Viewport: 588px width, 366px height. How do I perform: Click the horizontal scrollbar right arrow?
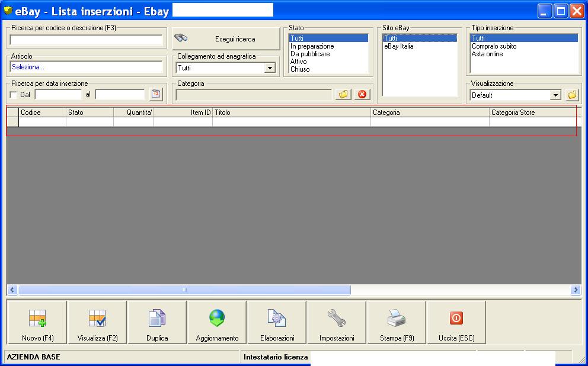[576, 290]
